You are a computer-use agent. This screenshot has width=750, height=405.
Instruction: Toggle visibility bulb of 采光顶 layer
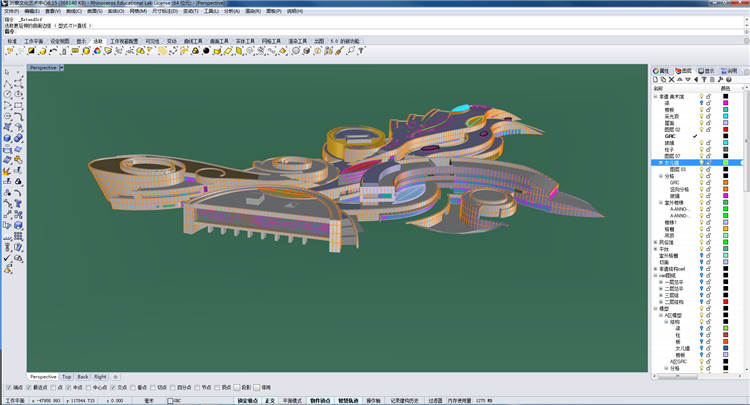[x=702, y=116]
